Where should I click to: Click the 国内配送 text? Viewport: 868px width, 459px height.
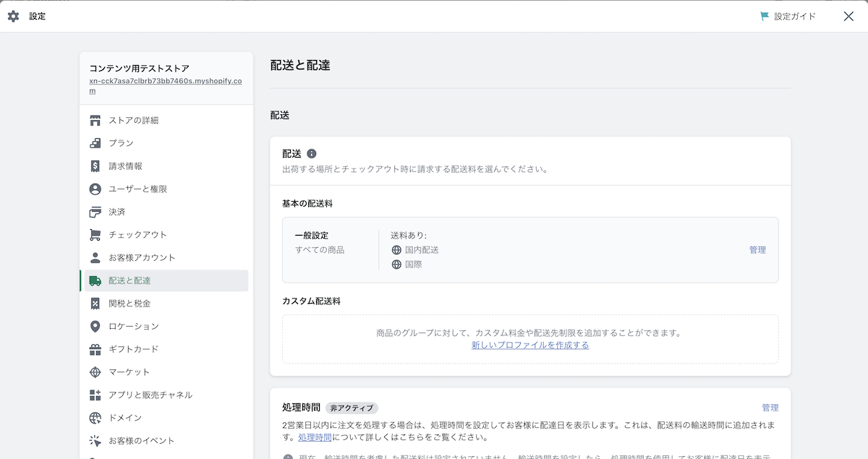[422, 250]
